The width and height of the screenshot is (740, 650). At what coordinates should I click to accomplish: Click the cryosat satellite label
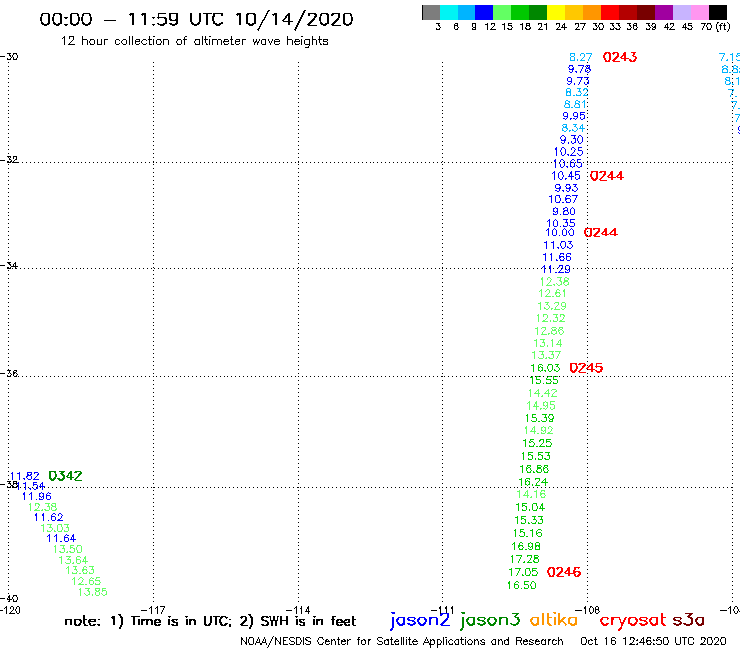(633, 621)
